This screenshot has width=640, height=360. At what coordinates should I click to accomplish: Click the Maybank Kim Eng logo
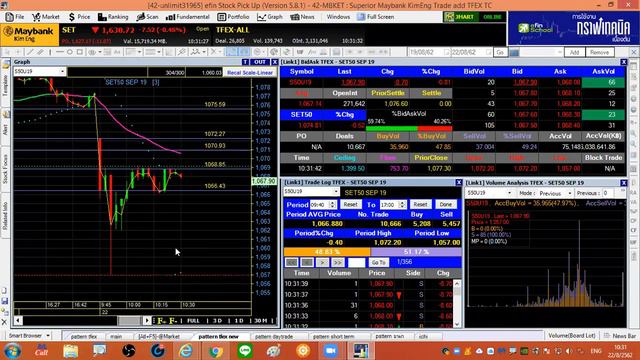[x=29, y=34]
